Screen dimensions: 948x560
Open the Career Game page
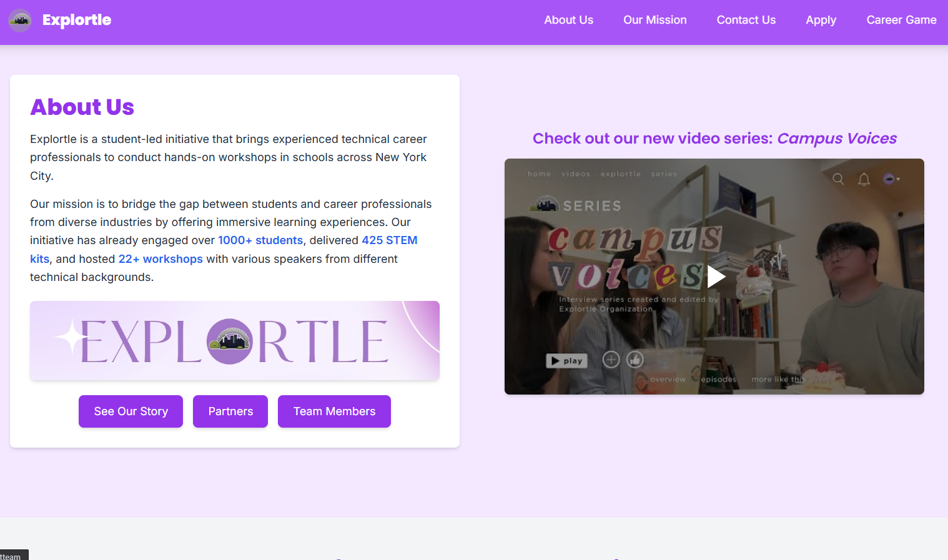click(901, 20)
